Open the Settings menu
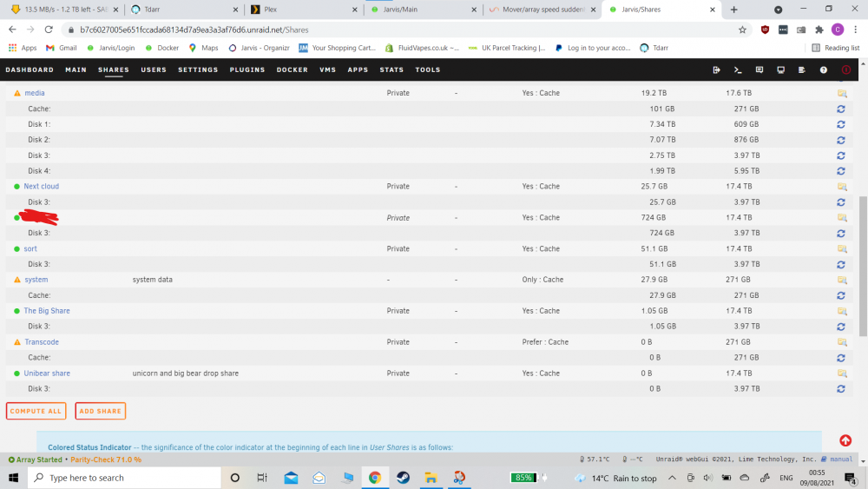The height and width of the screenshot is (489, 868). coord(198,69)
